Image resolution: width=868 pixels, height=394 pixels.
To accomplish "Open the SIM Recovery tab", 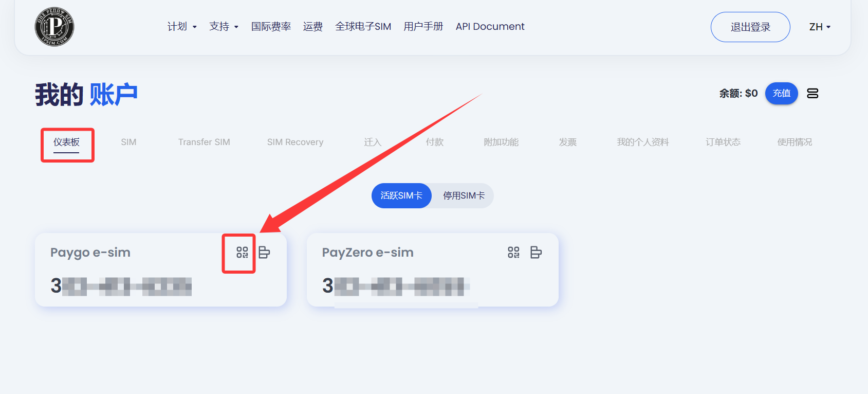I will pyautogui.click(x=295, y=142).
